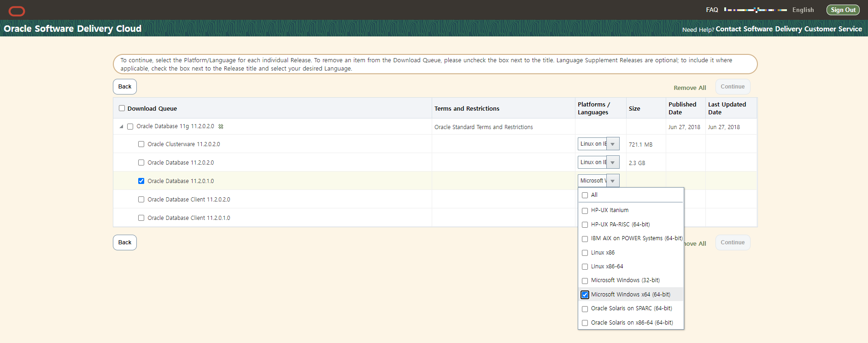Collapse the Oracle Database 11g 11.2.0.2.0 tree

121,126
